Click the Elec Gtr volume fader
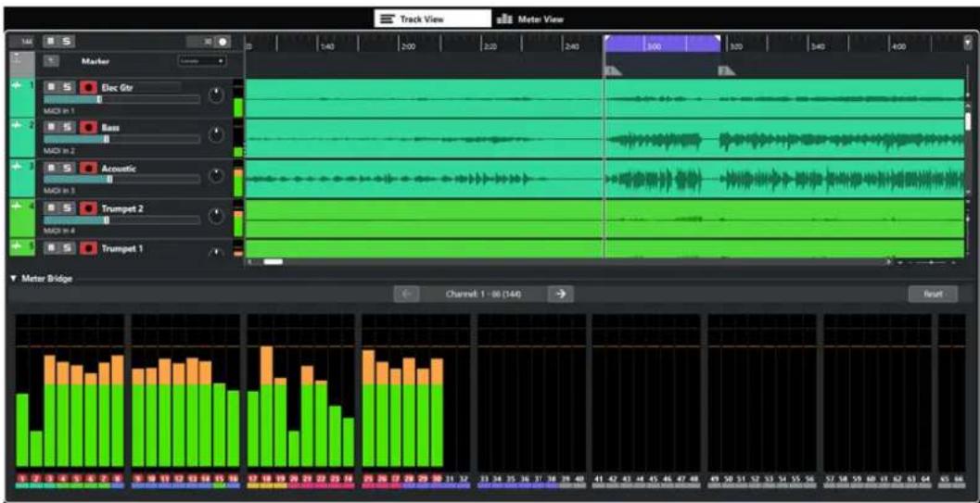 121,99
